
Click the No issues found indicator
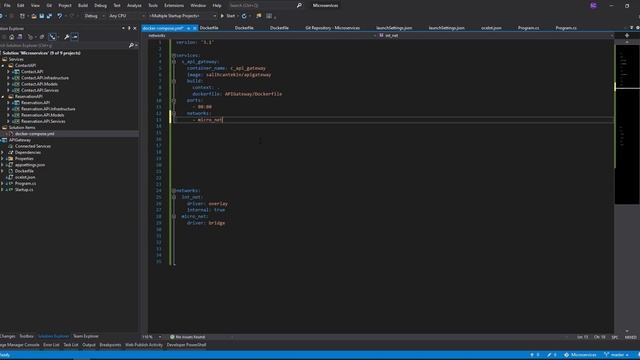pyautogui.click(x=188, y=337)
